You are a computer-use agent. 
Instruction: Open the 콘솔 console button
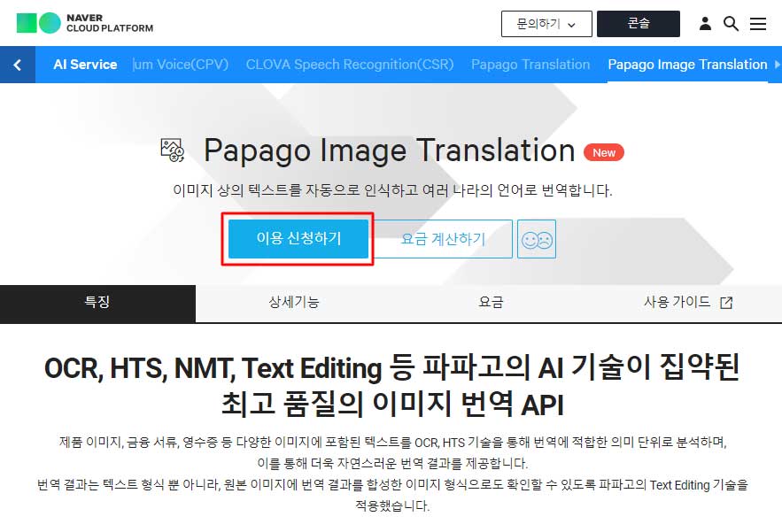[x=639, y=23]
